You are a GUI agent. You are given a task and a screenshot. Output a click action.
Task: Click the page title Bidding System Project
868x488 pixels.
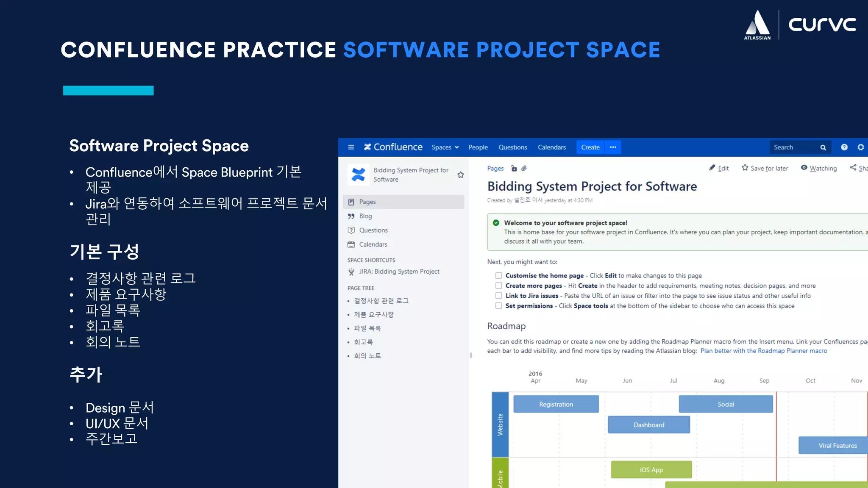592,186
